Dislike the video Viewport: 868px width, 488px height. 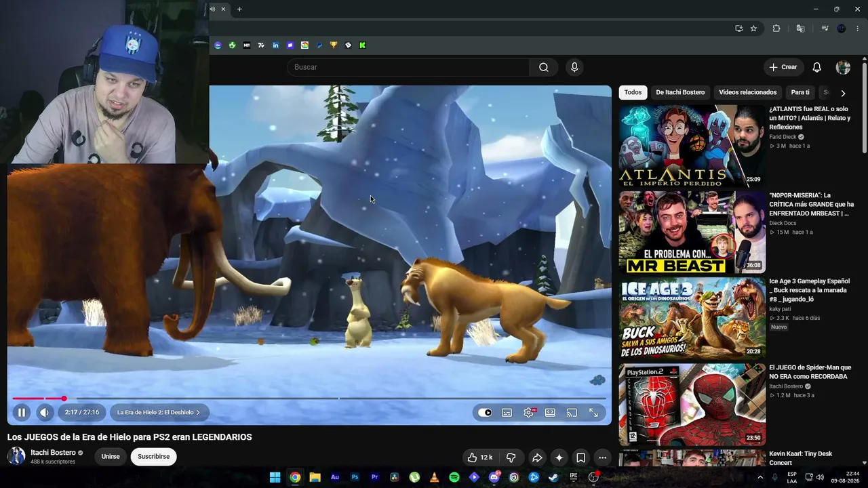511,457
